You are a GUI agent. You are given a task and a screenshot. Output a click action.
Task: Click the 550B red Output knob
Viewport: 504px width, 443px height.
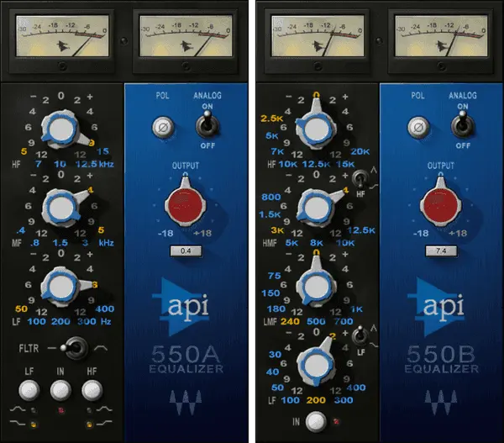click(x=441, y=204)
